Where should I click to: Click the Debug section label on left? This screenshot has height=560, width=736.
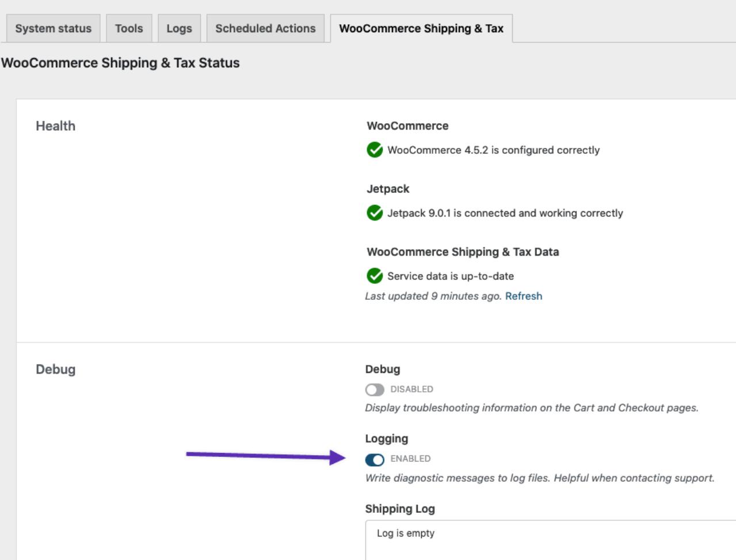point(55,369)
